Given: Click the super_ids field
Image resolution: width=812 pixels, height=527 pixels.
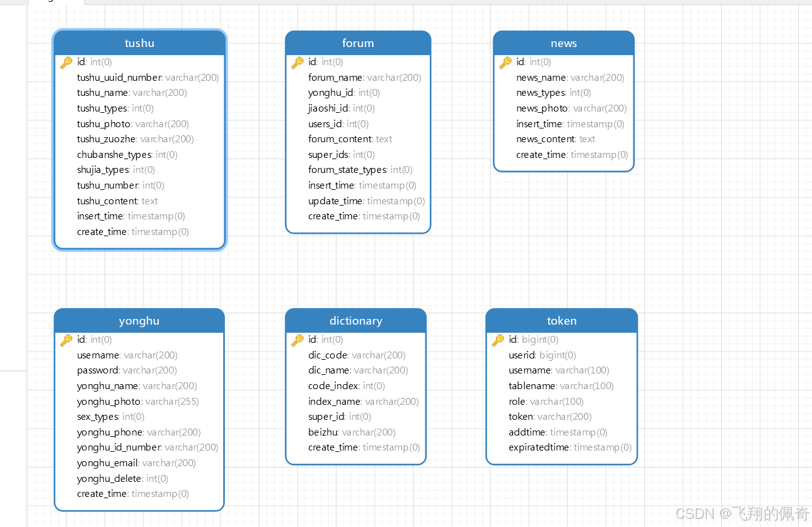Looking at the screenshot, I should click(341, 155).
